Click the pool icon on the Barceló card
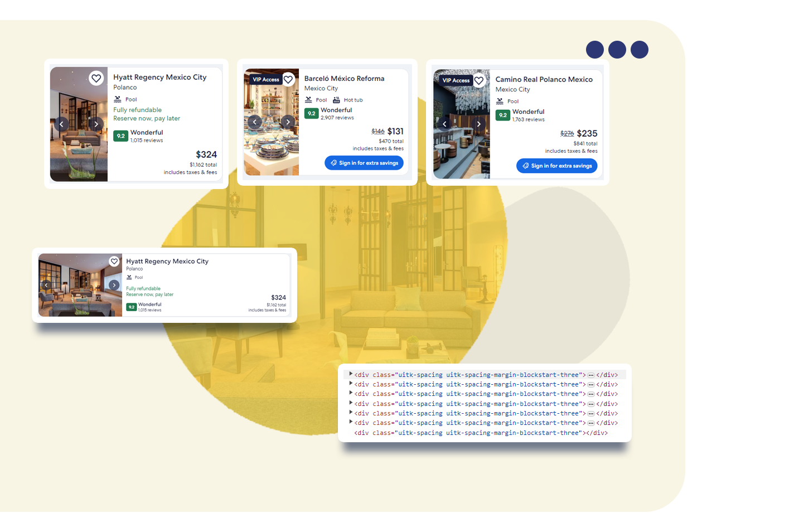This screenshot has width=794, height=532. click(308, 99)
